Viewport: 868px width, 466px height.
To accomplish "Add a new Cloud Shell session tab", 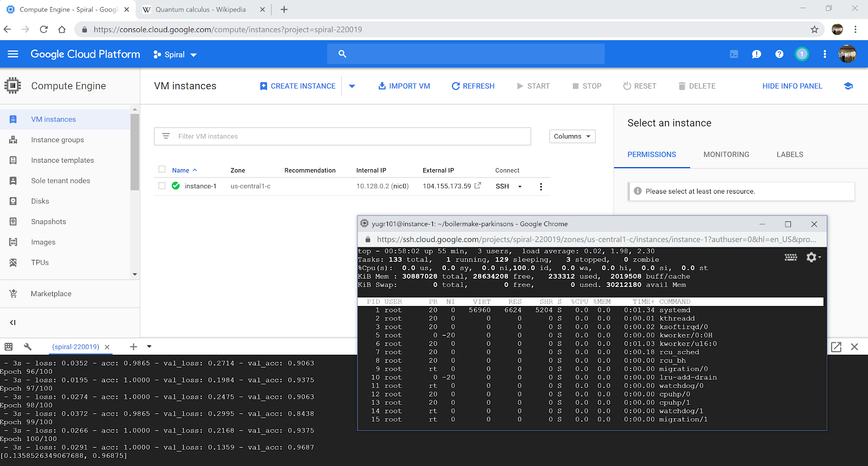I will coord(133,347).
